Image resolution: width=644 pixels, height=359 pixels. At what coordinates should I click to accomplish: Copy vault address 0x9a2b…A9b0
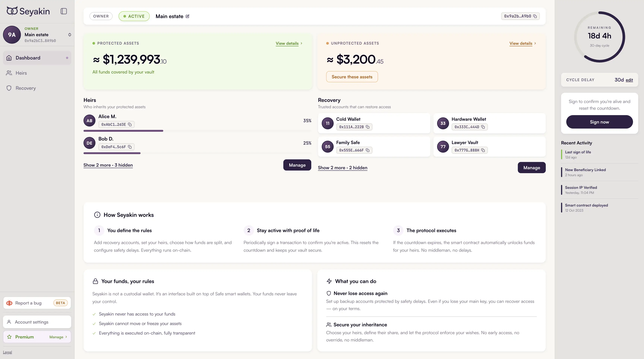point(535,16)
